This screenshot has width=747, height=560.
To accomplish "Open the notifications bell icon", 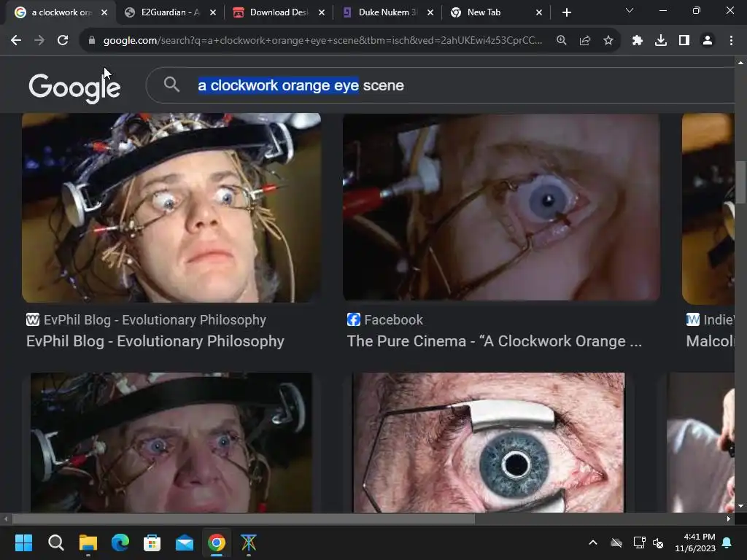I will point(727,542).
